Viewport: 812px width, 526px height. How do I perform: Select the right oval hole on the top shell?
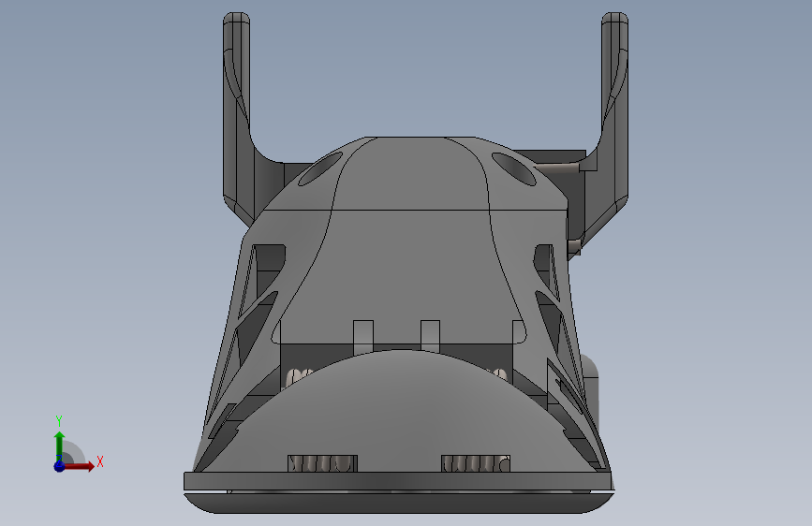tap(514, 168)
